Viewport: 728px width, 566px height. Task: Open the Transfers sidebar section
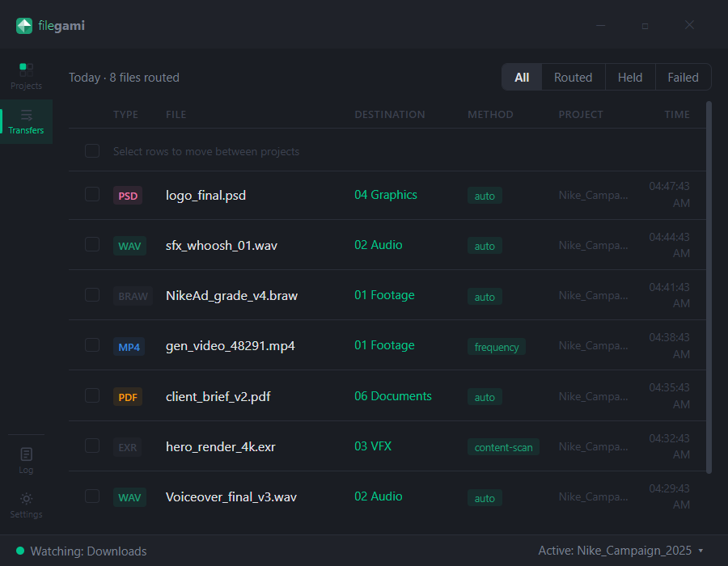pyautogui.click(x=26, y=121)
